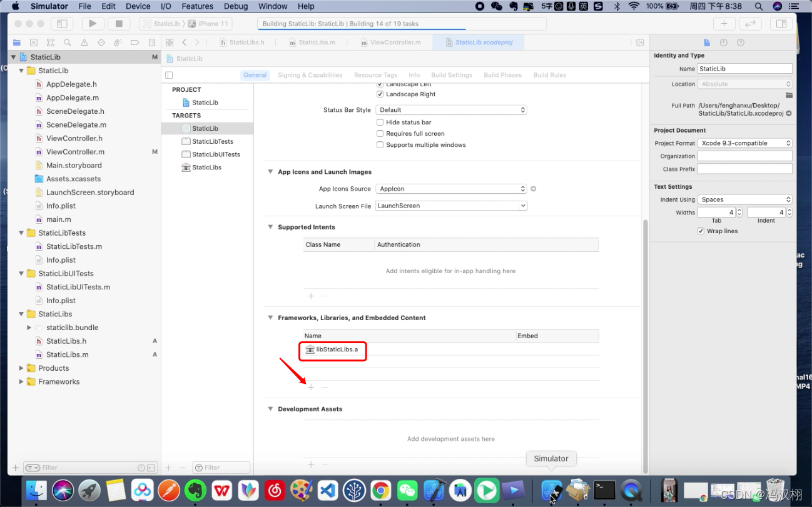The height and width of the screenshot is (507, 812).
Task: Open the Symbol navigator icon
Action: (x=51, y=43)
